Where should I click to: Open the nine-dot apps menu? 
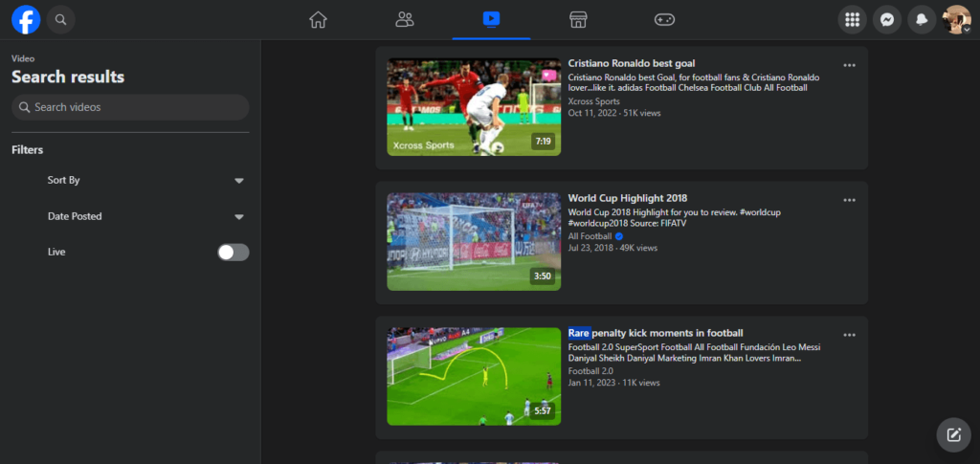coord(852,20)
